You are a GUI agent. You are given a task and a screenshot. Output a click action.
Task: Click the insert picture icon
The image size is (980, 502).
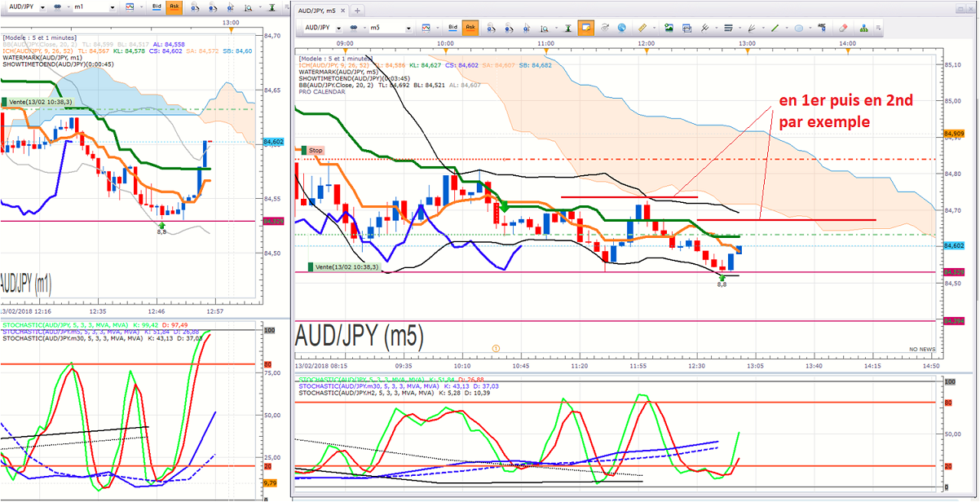pos(669,28)
